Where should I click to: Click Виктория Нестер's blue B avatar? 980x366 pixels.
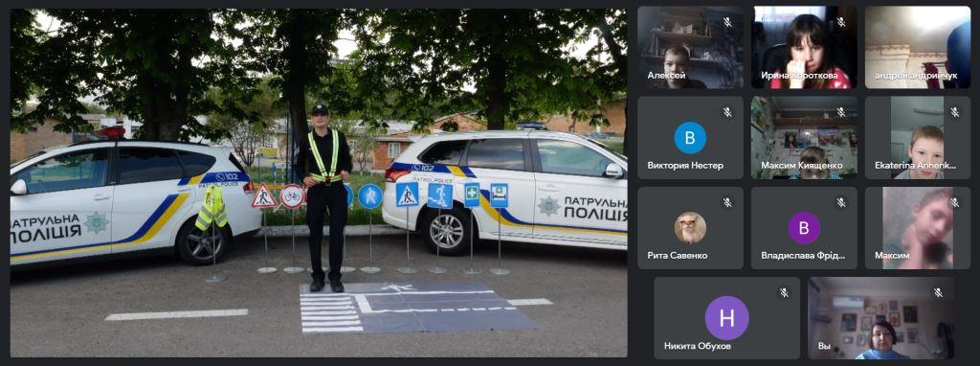click(x=691, y=138)
